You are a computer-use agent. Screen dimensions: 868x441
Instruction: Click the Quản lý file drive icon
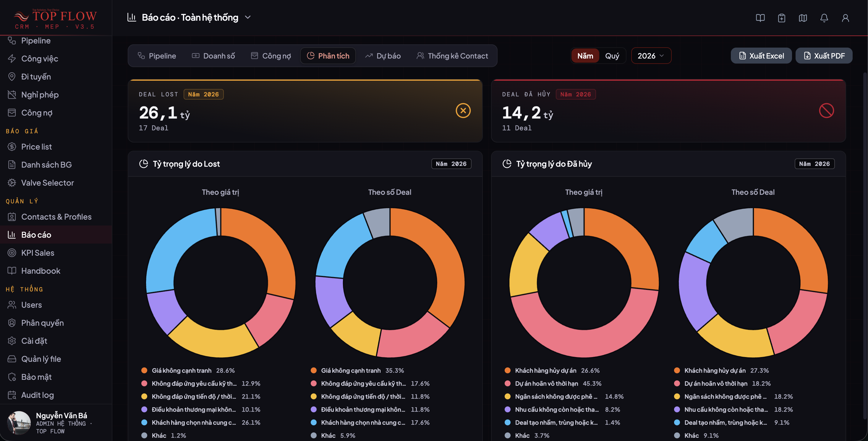pyautogui.click(x=12, y=359)
